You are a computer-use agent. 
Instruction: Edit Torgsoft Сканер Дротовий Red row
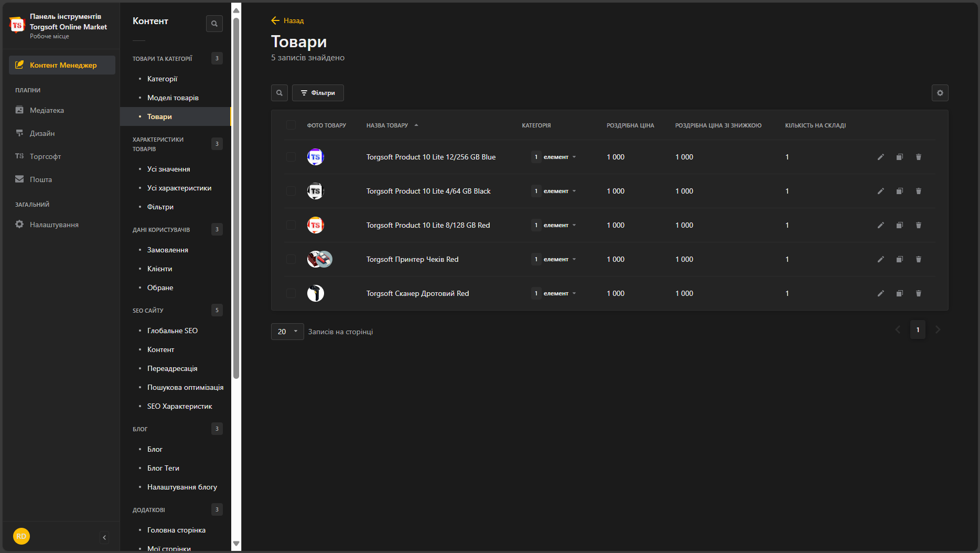[881, 293]
